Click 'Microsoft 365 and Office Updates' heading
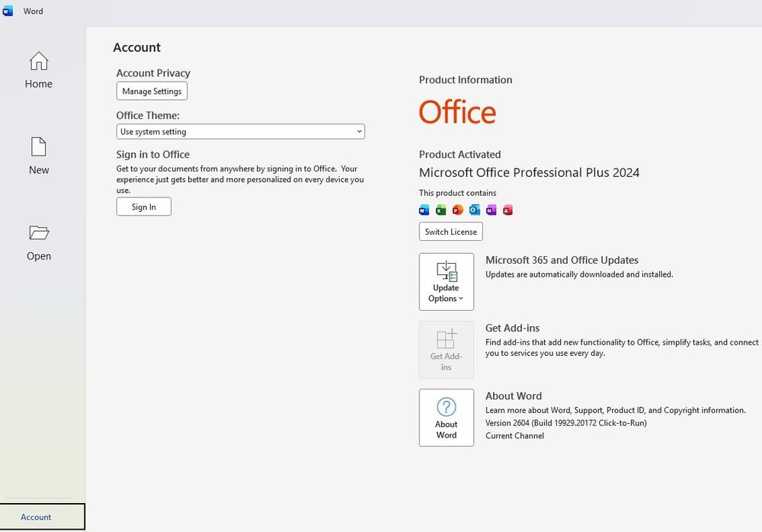 (562, 260)
